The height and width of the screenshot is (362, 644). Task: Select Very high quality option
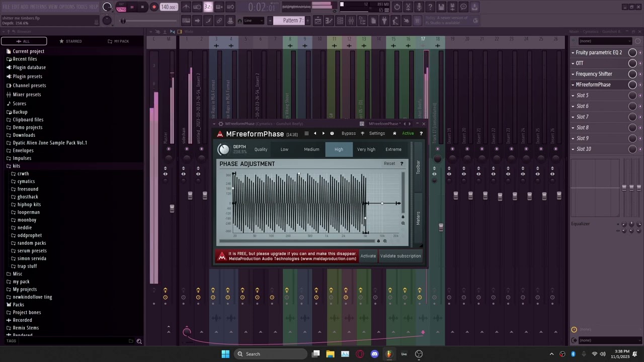click(x=366, y=149)
